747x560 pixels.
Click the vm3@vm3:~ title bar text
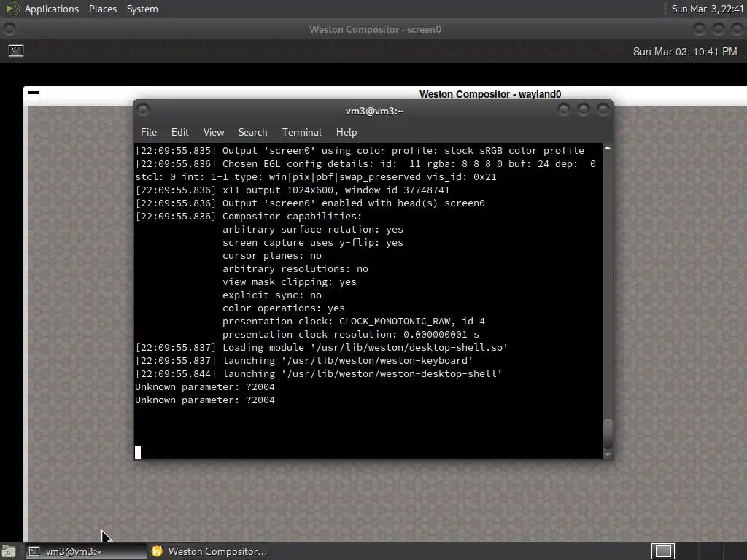pyautogui.click(x=374, y=111)
